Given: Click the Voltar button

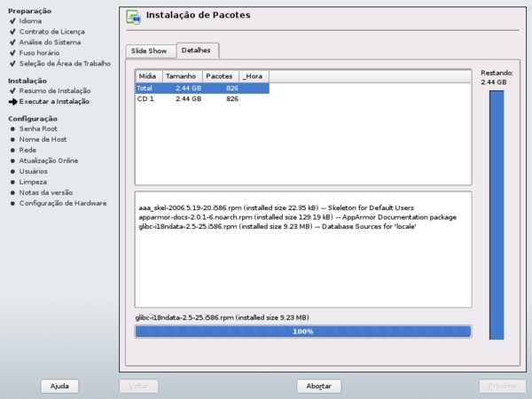Looking at the screenshot, I should click(138, 386).
